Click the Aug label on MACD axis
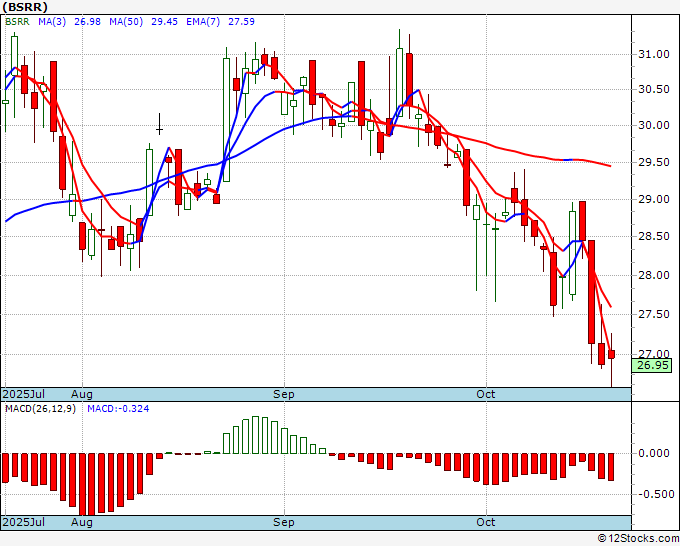The image size is (680, 546). point(82,522)
